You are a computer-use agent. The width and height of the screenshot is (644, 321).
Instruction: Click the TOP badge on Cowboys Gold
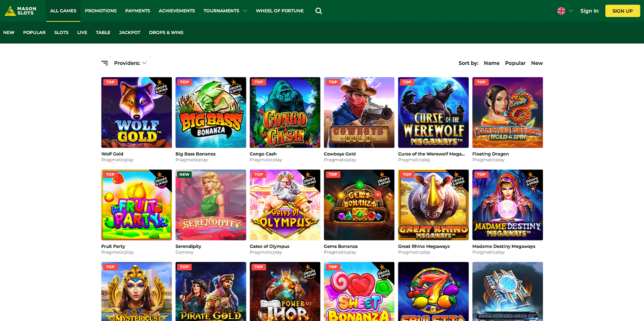333,82
